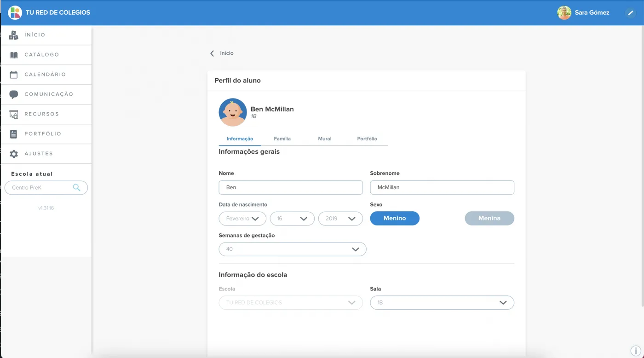Open COMUNICAÇÃO in the sidebar menu
The height and width of the screenshot is (358, 644).
point(46,94)
